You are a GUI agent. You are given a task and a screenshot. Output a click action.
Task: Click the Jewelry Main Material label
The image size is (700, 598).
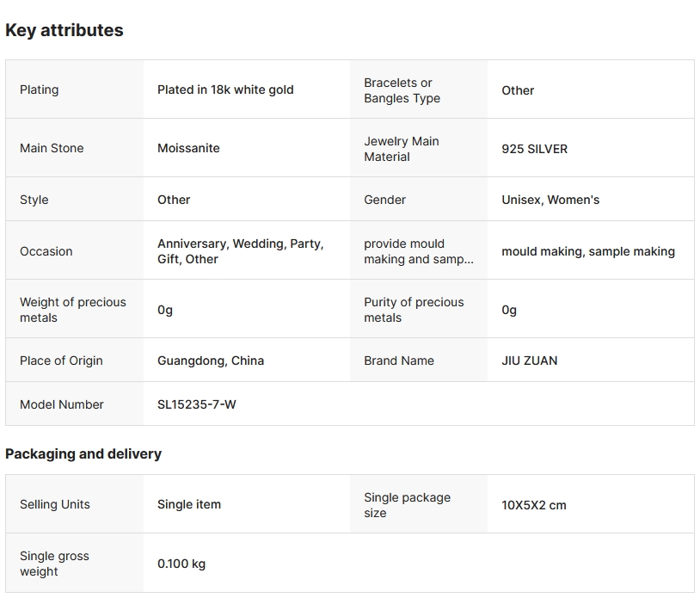click(x=402, y=149)
